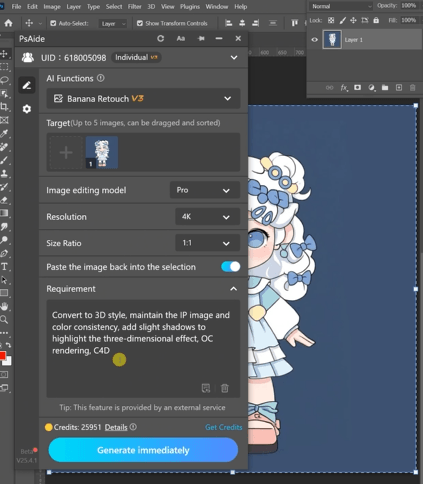The image size is (423, 484).
Task: Create a new layer
Action: [399, 88]
